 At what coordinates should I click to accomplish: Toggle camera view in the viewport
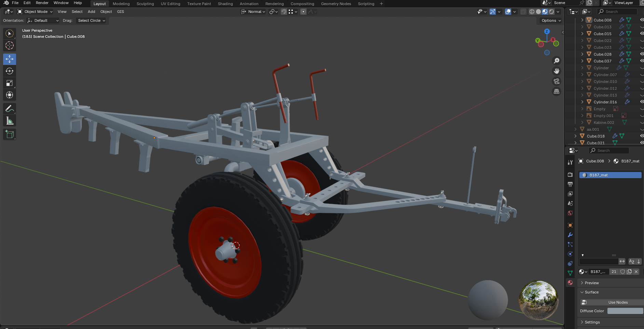coord(557,81)
